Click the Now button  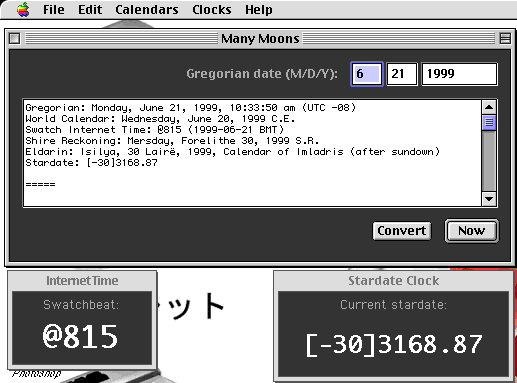tap(471, 231)
